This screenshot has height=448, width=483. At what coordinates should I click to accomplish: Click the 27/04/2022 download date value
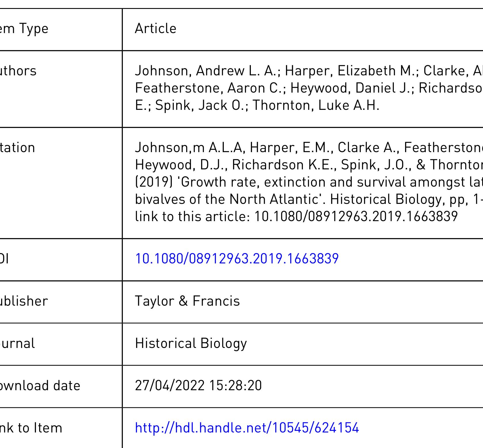(x=198, y=386)
